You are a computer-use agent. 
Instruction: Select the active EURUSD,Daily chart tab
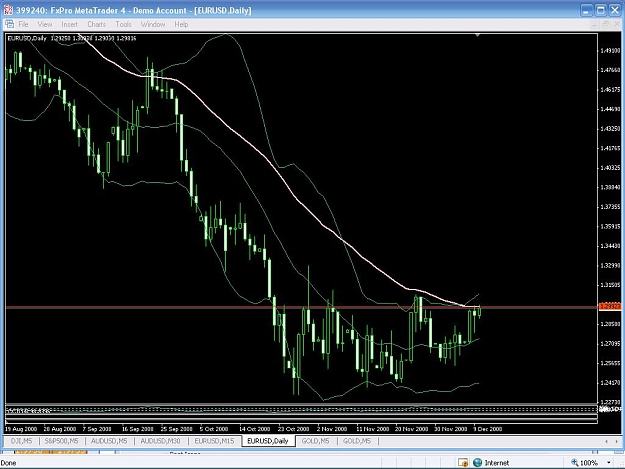tap(268, 441)
